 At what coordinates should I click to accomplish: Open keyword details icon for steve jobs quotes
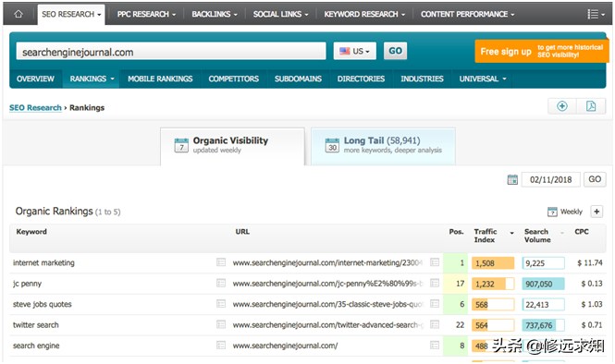221,304
